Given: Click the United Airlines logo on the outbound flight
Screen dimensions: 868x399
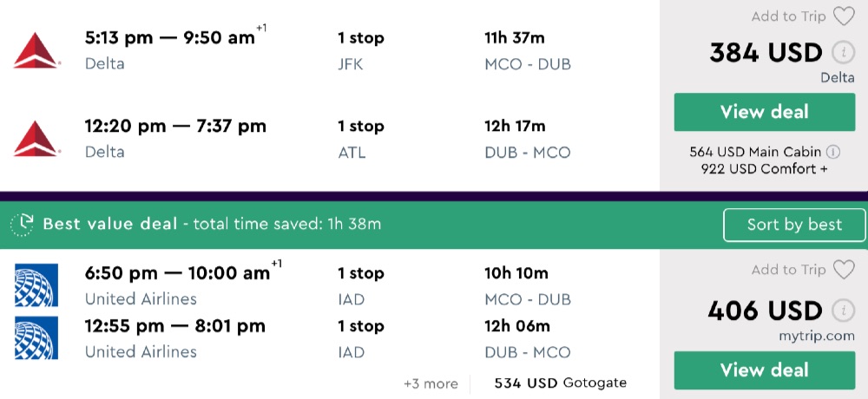Looking at the screenshot, I should point(36,285).
